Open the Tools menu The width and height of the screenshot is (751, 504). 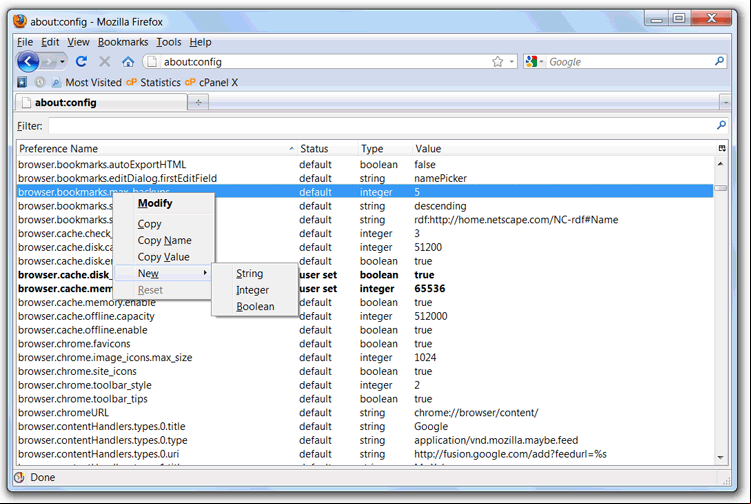click(x=169, y=42)
